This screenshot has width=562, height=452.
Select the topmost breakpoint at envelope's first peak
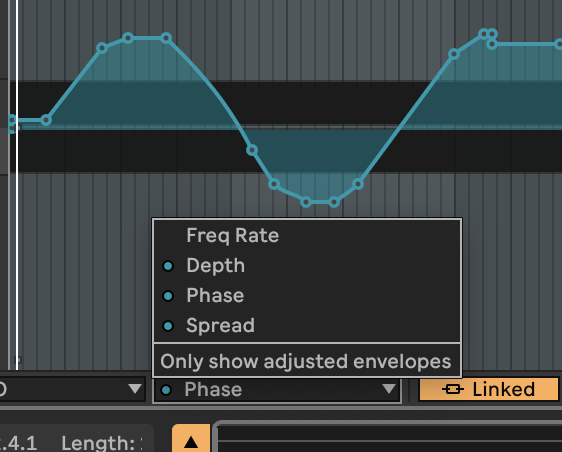click(x=128, y=38)
